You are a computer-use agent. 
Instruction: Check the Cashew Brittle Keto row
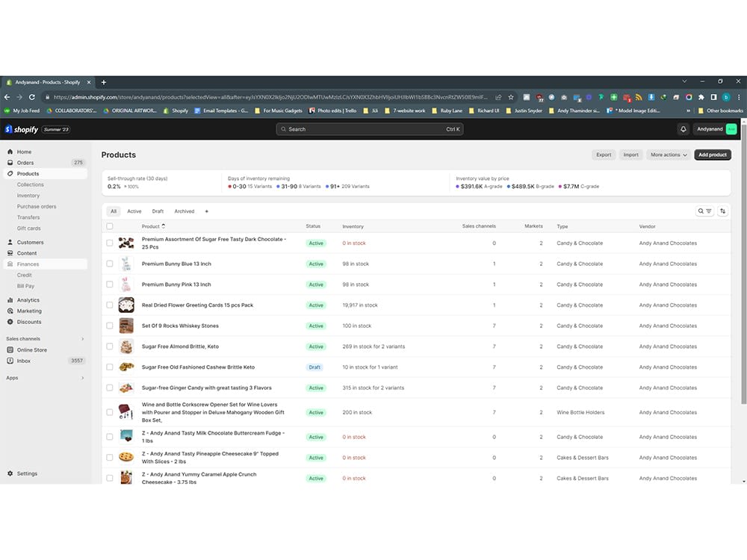pos(110,367)
